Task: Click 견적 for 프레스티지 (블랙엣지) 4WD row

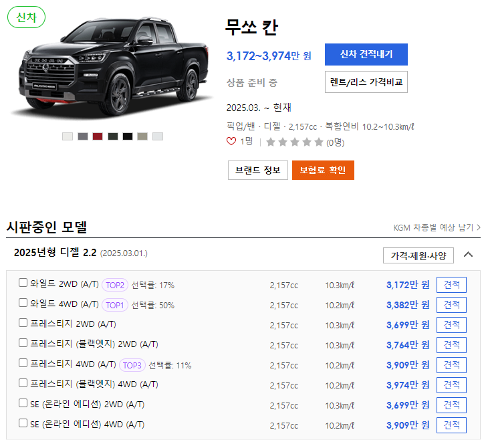Action: pos(451,385)
